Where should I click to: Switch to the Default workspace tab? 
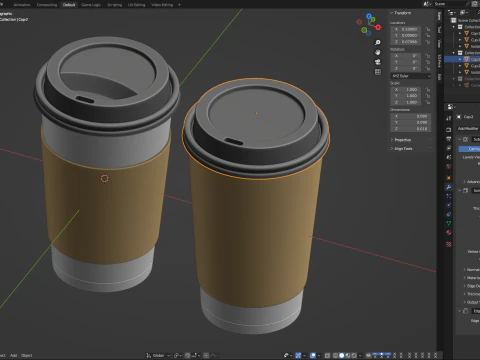[69, 5]
